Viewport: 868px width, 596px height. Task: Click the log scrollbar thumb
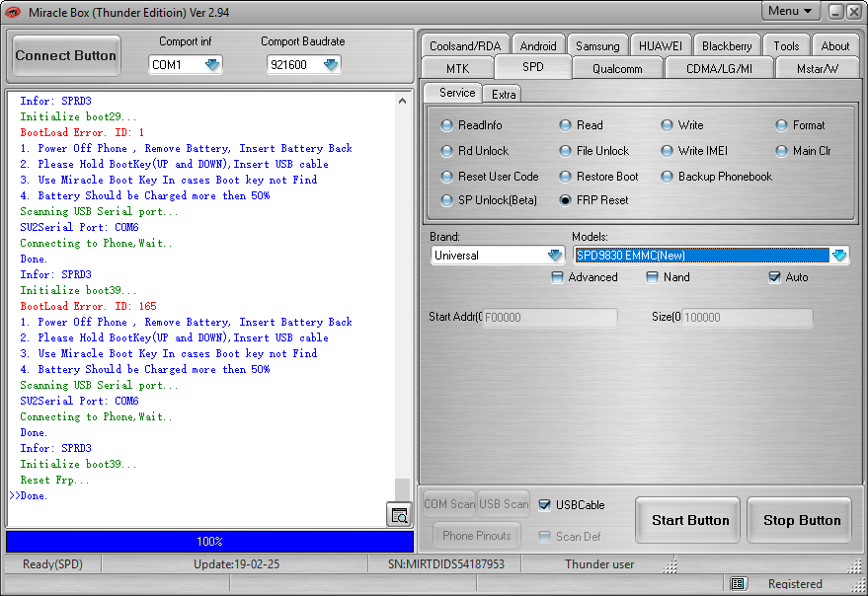(x=403, y=489)
